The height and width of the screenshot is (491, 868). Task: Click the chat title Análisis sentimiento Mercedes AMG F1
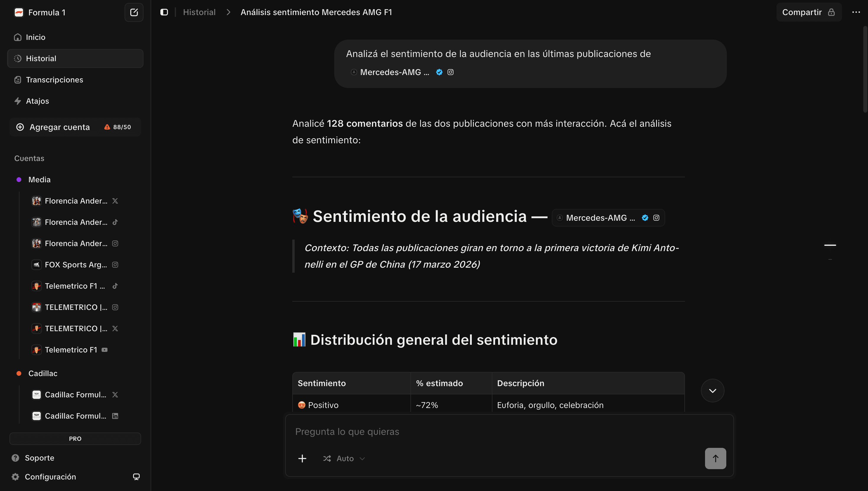tap(316, 12)
